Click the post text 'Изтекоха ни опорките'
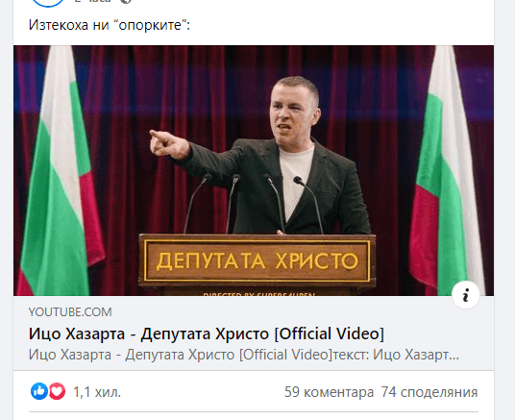Image resolution: width=515 pixels, height=420 pixels. click(110, 25)
